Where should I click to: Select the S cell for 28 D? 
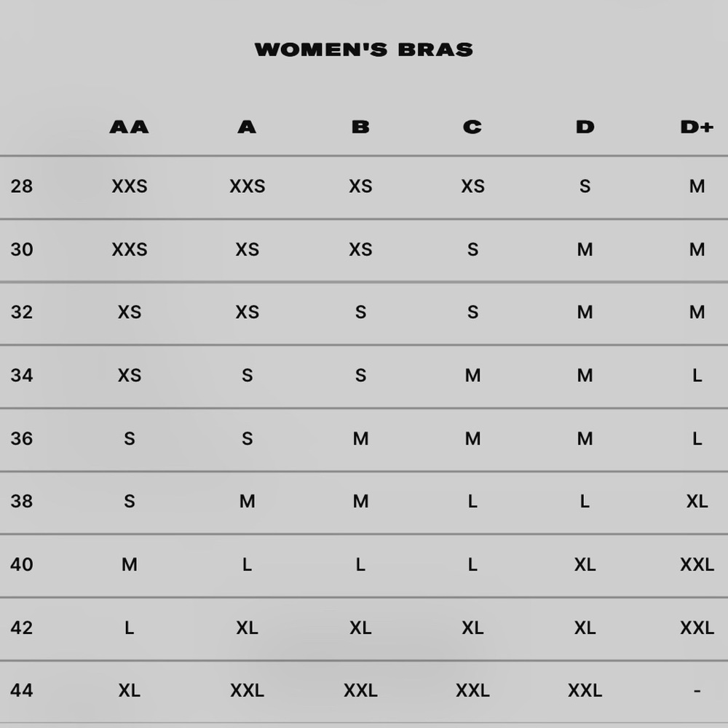(585, 186)
